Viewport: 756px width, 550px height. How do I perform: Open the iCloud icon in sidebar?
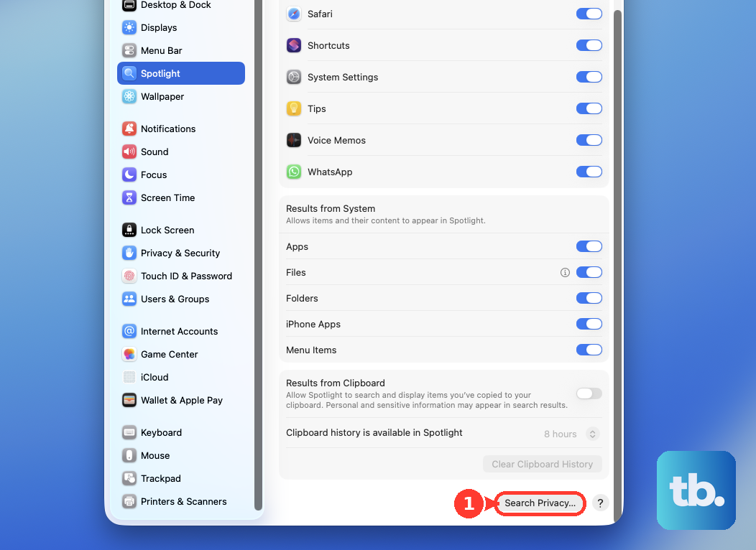click(129, 377)
